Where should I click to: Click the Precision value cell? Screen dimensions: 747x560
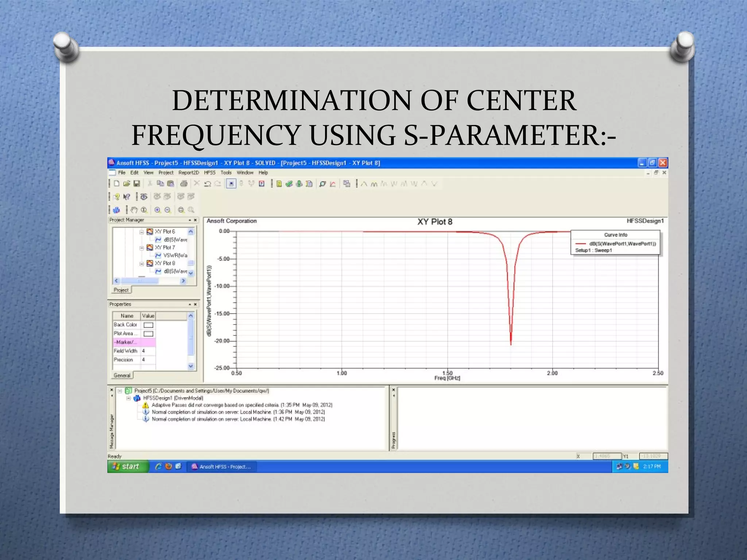(148, 360)
